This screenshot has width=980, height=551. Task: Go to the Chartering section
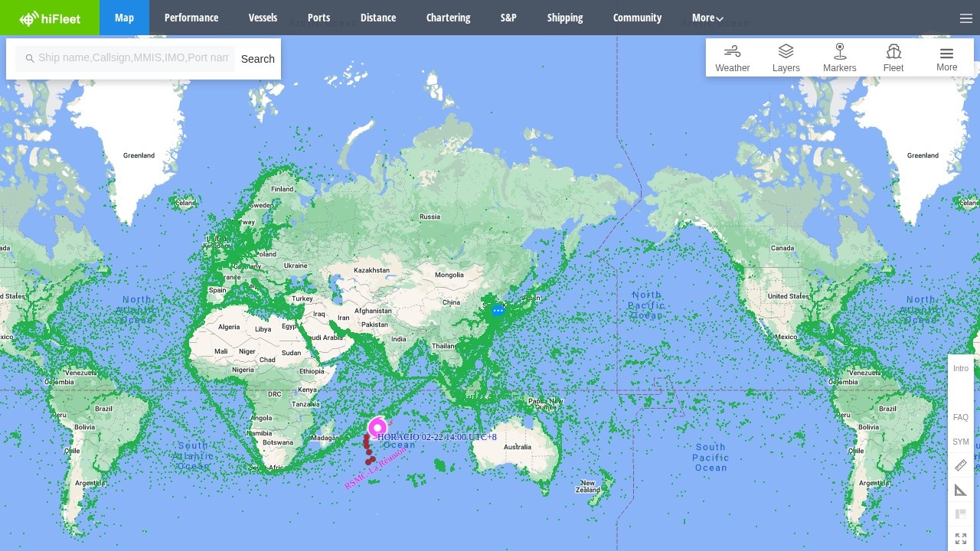(x=448, y=18)
